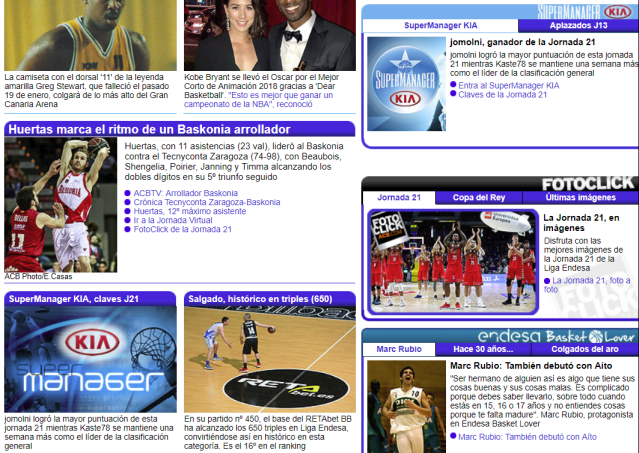Open jomolni, ganador de la Jornada 21 headline

(522, 42)
